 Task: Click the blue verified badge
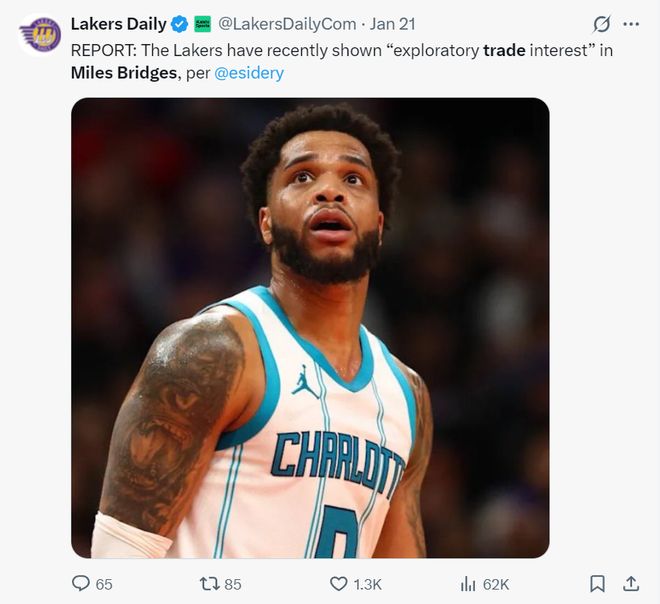pos(180,24)
